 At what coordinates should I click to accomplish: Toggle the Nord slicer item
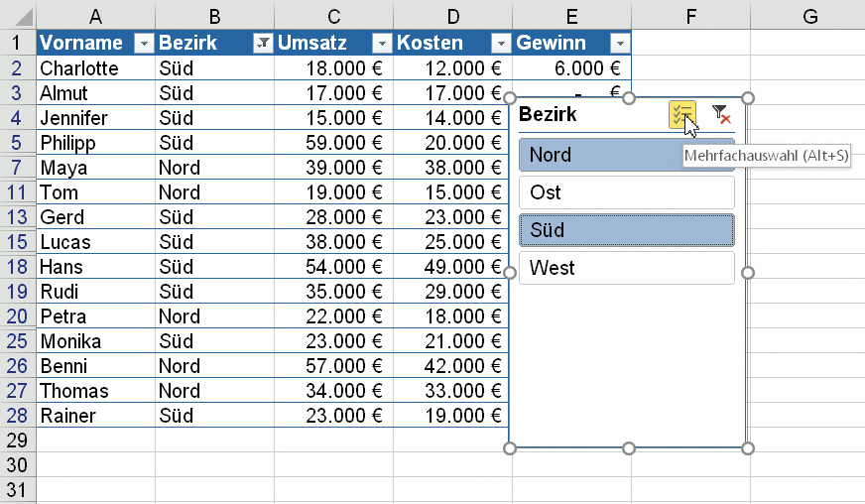[595, 155]
